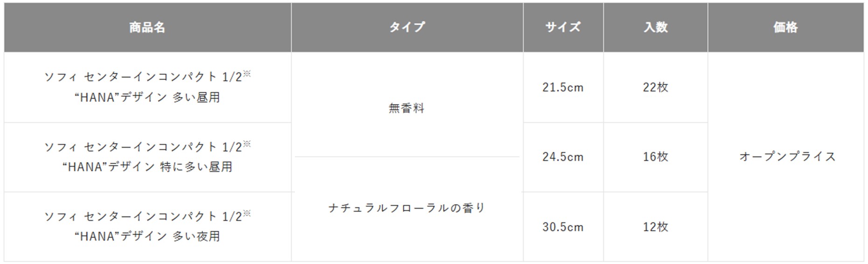Click the オープンプライス price cell

click(787, 157)
